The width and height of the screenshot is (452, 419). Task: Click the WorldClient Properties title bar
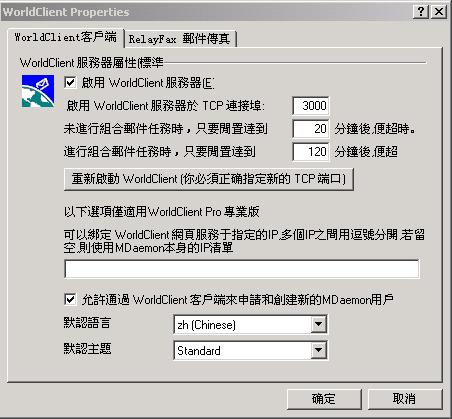[207, 12]
